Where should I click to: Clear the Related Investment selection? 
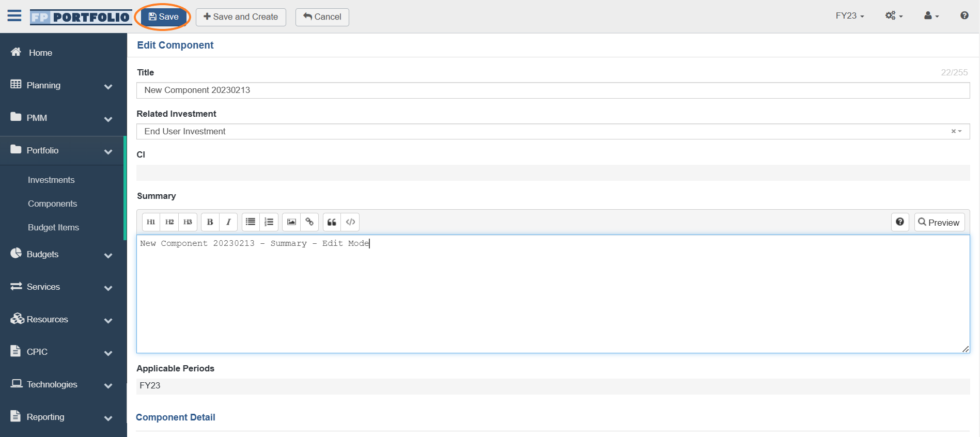pyautogui.click(x=953, y=131)
